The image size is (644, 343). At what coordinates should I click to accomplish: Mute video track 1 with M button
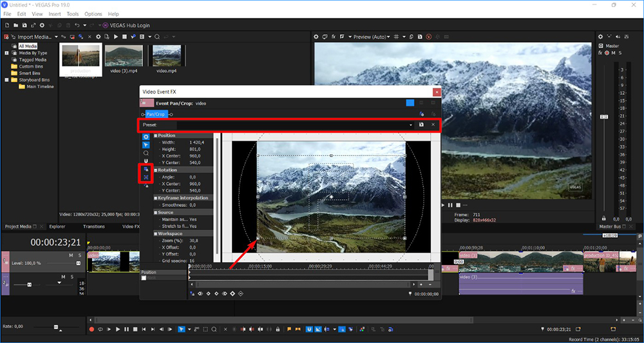click(71, 255)
